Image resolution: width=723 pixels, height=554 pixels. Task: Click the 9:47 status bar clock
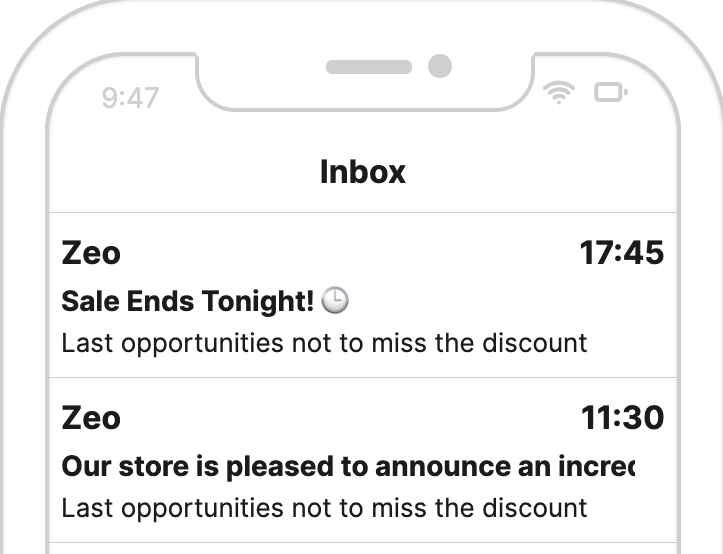pyautogui.click(x=130, y=98)
